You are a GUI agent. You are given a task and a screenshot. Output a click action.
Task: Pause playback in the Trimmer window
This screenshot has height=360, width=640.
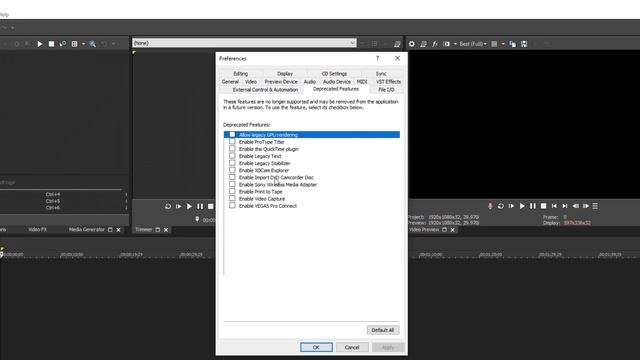(x=200, y=207)
